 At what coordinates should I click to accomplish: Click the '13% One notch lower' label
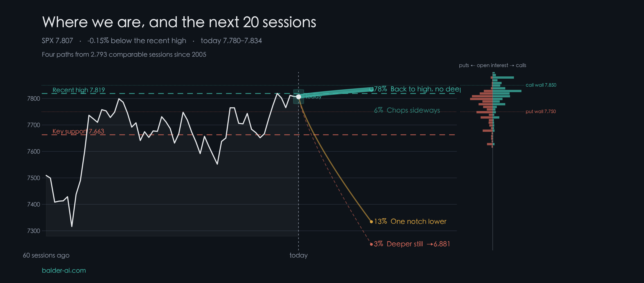410,221
